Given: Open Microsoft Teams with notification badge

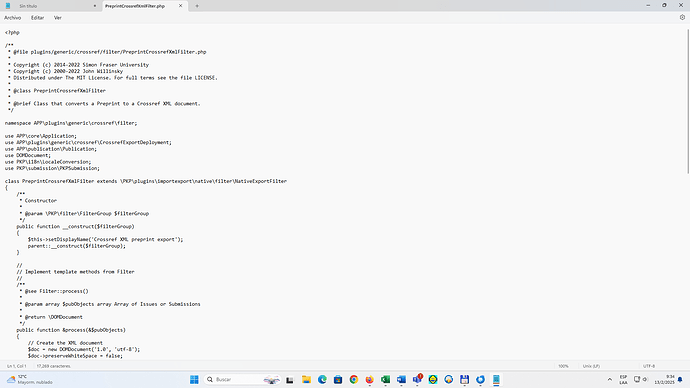Looking at the screenshot, I should (x=417, y=379).
